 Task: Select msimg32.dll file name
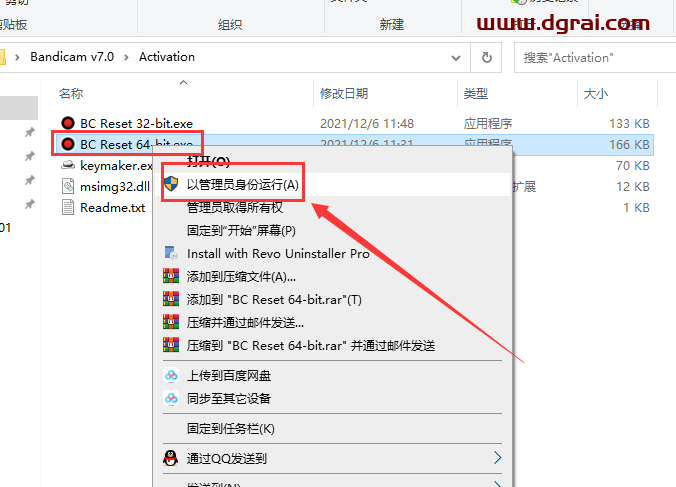coord(115,187)
